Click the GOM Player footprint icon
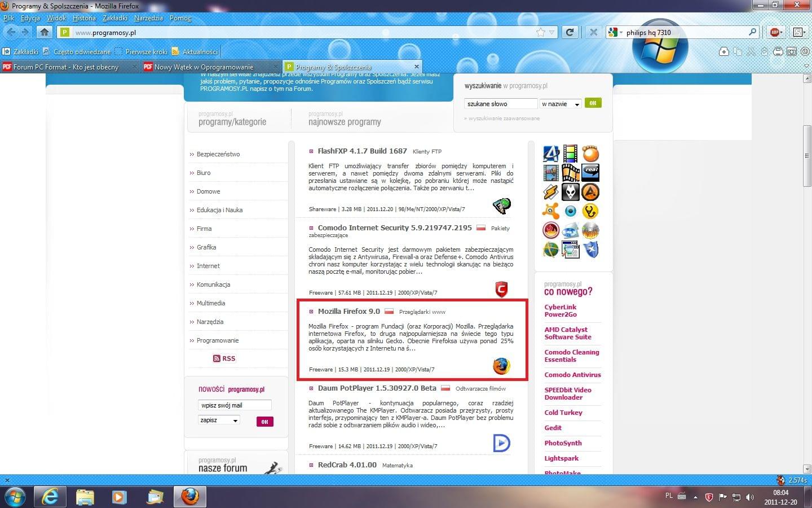Viewport: 812px width, 508px height. [x=590, y=154]
